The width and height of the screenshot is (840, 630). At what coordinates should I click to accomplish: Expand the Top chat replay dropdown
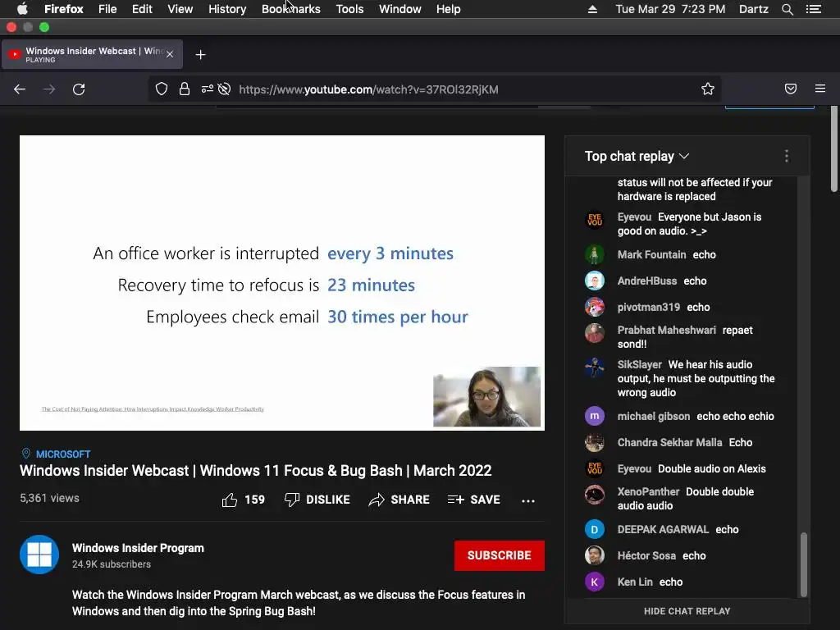[637, 157]
